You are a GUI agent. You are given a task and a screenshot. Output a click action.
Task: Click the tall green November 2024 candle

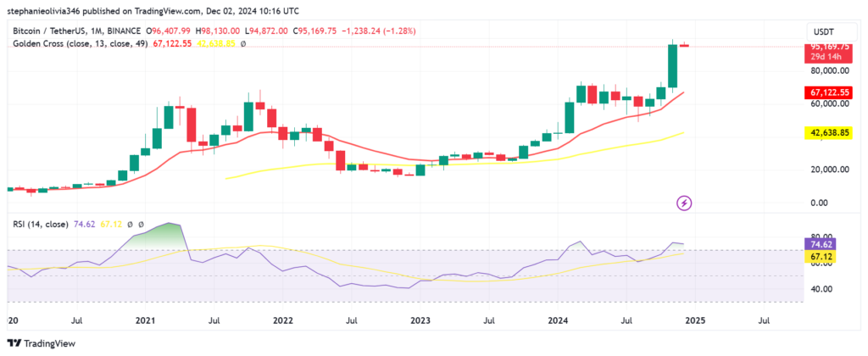click(x=673, y=66)
